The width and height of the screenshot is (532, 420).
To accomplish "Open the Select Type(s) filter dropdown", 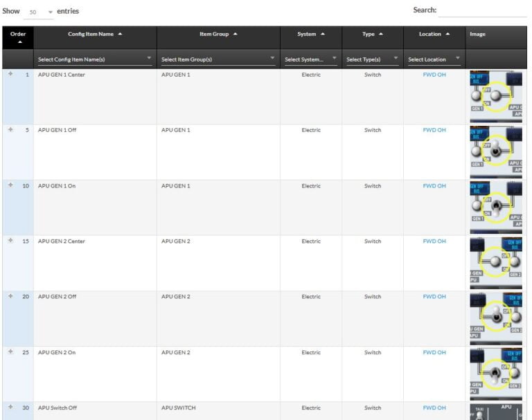I will point(372,59).
